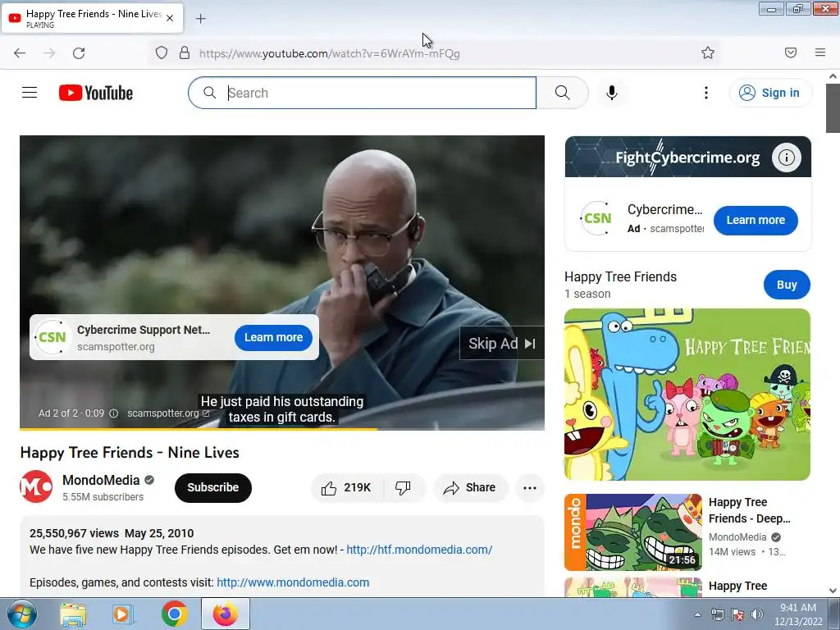
Task: View site security padlock info
Action: tap(185, 53)
